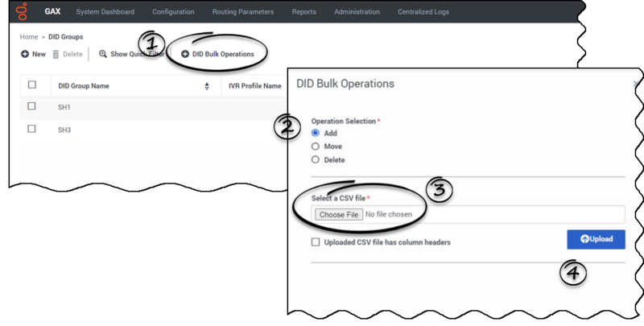Click the New plus icon
This screenshot has width=644, height=326.
point(25,54)
